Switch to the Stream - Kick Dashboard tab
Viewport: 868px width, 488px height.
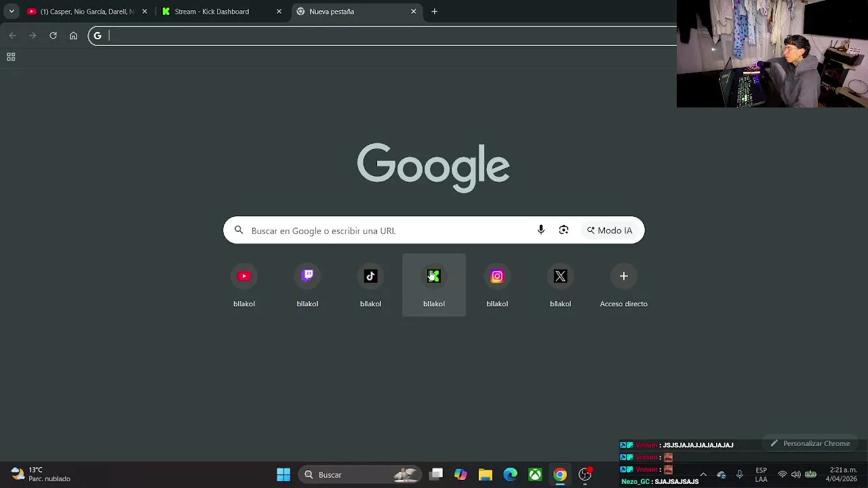[x=222, y=12]
